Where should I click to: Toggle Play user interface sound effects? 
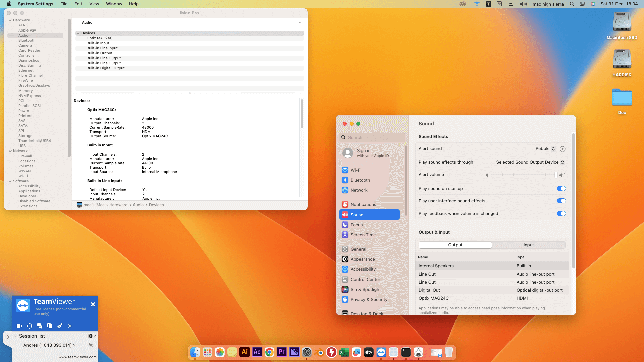pos(561,201)
